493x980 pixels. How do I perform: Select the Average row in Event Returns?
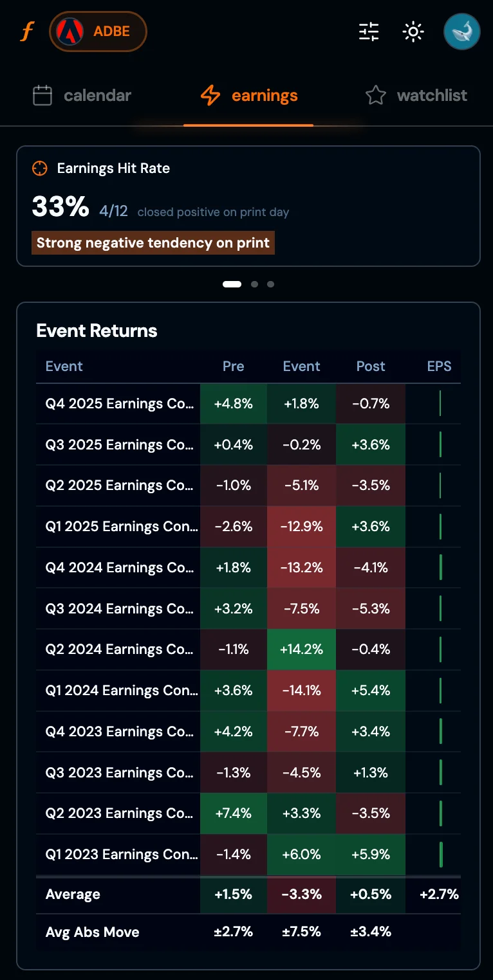click(73, 894)
